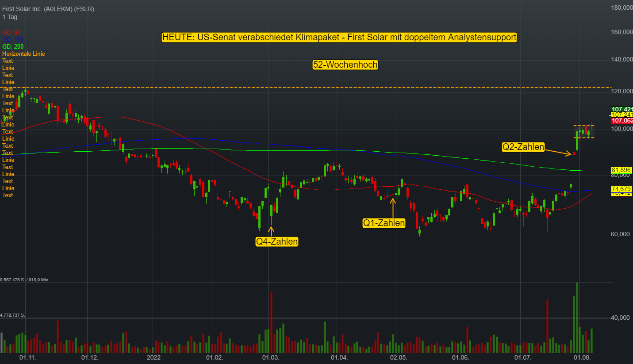Click the 'Q2-Zahlen' annotation label
This screenshot has height=364, width=633.
pyautogui.click(x=523, y=147)
